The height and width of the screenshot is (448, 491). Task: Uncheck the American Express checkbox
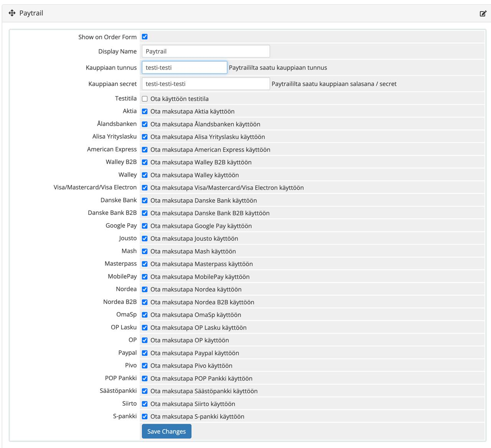(145, 149)
